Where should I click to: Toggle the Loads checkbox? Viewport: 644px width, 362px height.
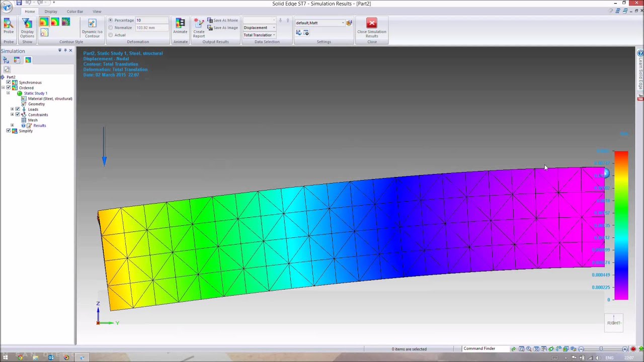(x=18, y=109)
